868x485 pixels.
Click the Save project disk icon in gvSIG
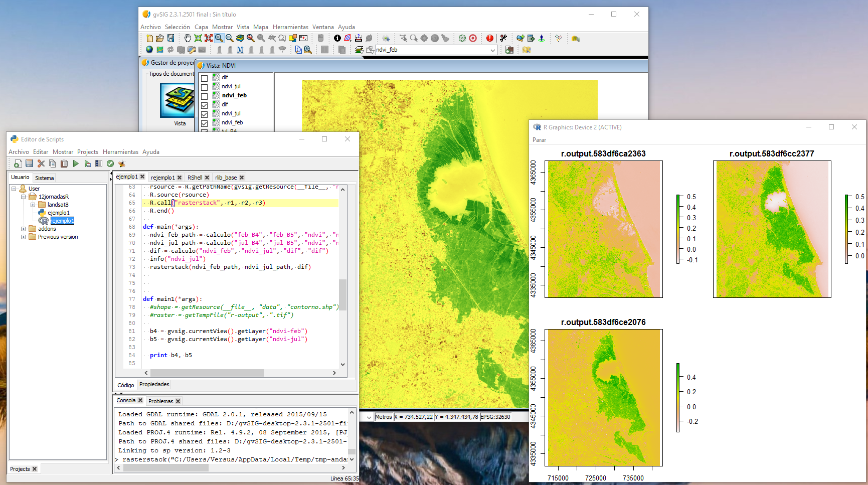pos(170,38)
